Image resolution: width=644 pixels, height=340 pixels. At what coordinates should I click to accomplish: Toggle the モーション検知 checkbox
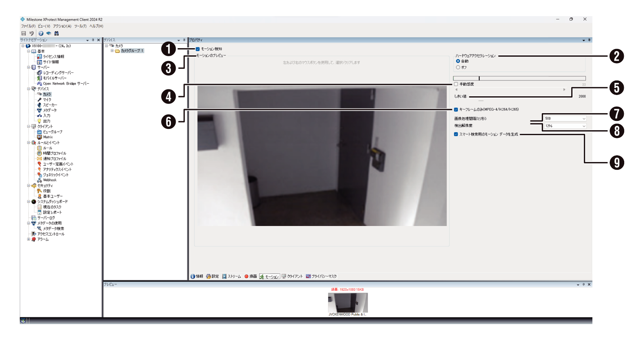pyautogui.click(x=198, y=49)
